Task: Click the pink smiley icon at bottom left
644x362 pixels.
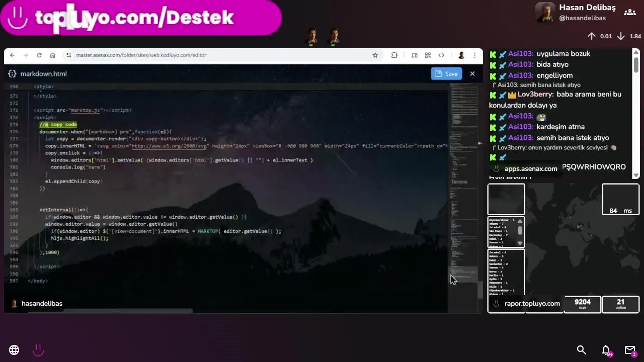Action: pyautogui.click(x=38, y=350)
